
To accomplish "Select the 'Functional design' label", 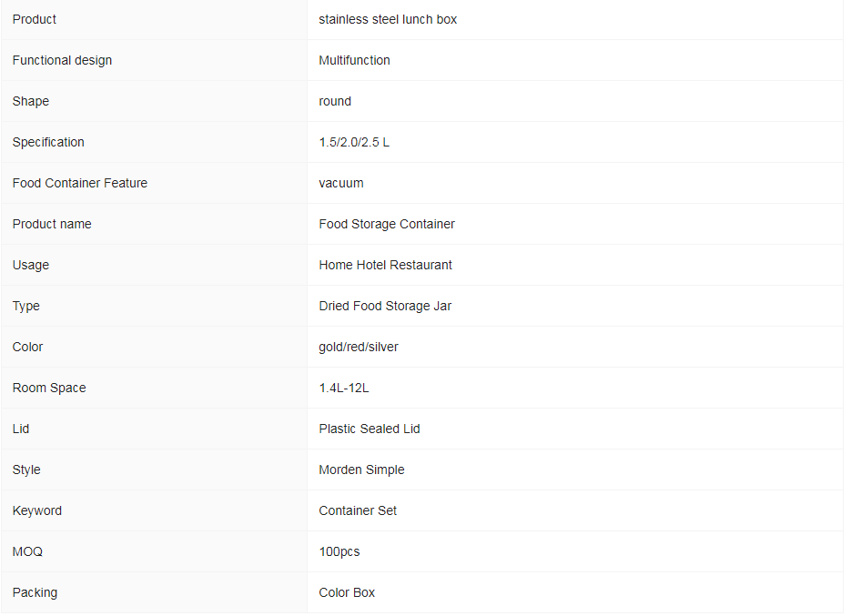I will click(62, 60).
